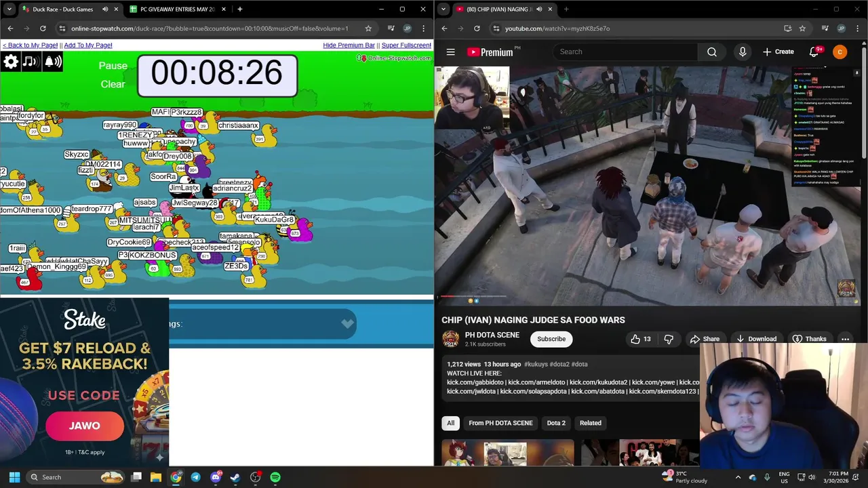Open the YouTube account avatar menu

840,52
